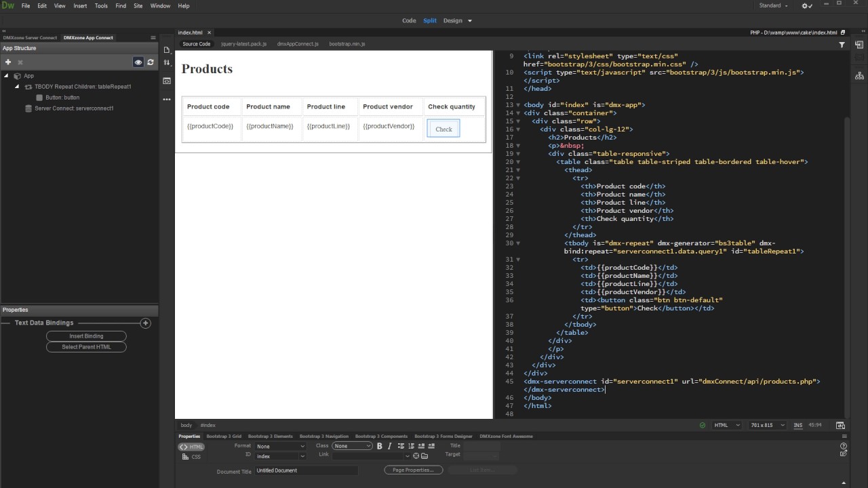Toggle INS insert mode in status bar

pos(798,426)
